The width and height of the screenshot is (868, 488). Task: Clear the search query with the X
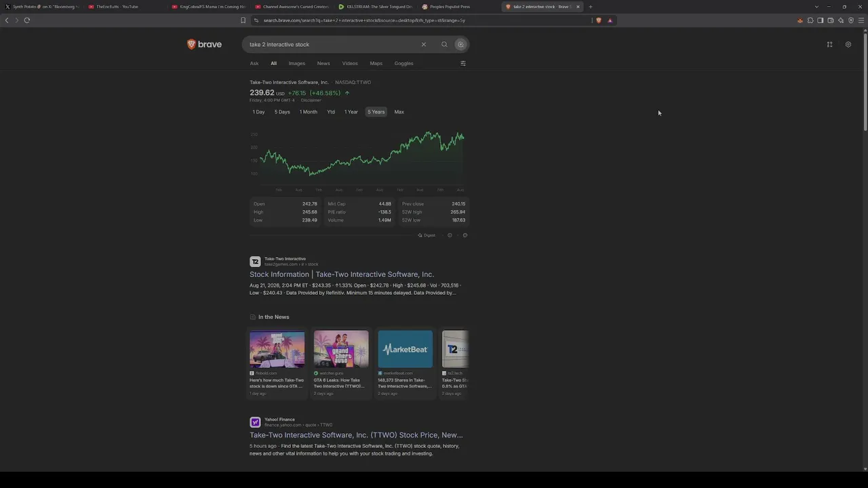[x=424, y=45]
